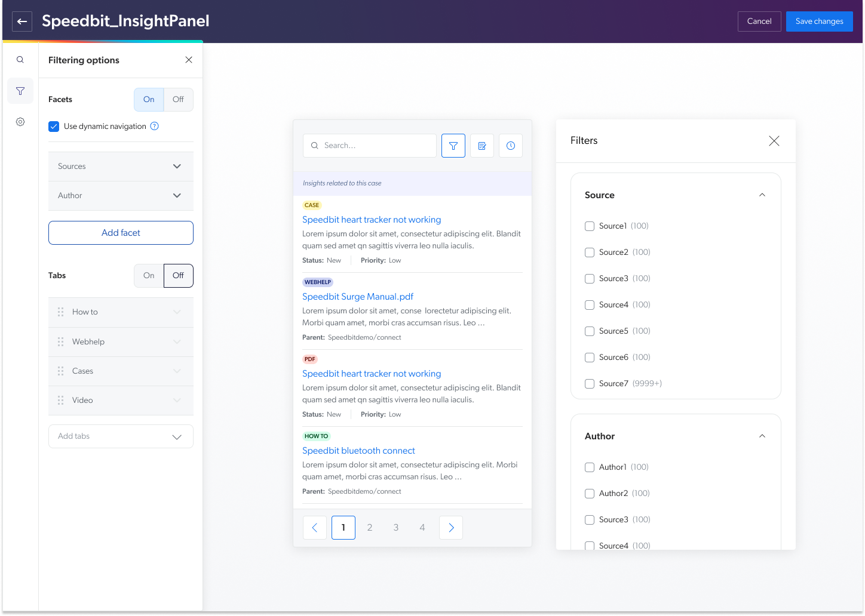The height and width of the screenshot is (616, 865).
Task: Collapse the Source section in Filters panel
Action: click(762, 195)
